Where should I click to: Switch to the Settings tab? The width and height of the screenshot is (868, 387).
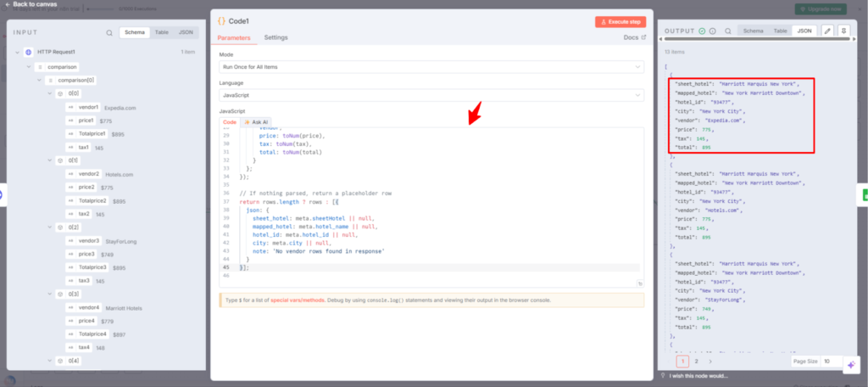(x=275, y=37)
